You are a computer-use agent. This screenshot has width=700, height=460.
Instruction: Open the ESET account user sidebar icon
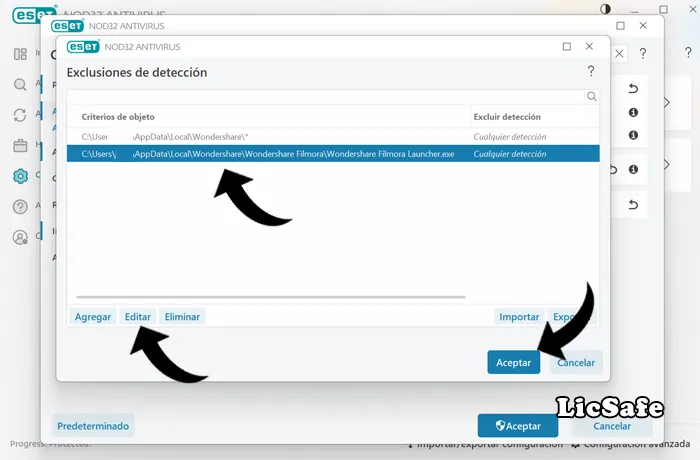point(20,237)
